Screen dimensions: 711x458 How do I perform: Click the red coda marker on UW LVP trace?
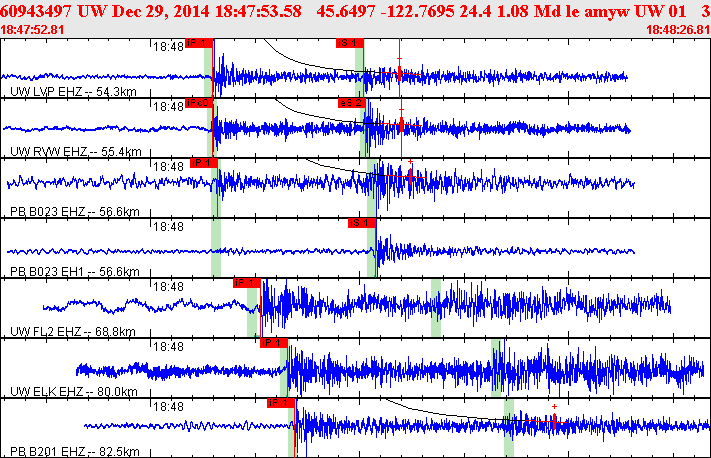pos(399,73)
